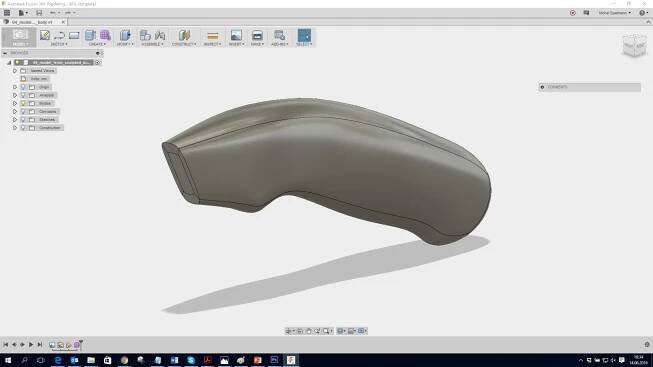Select the Press Pull modify icon

coord(125,35)
